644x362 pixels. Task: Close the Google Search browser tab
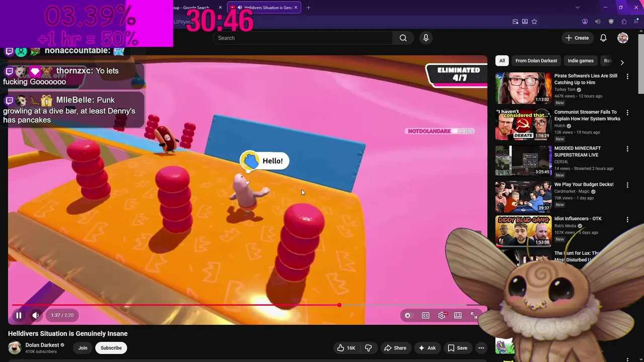(x=220, y=8)
